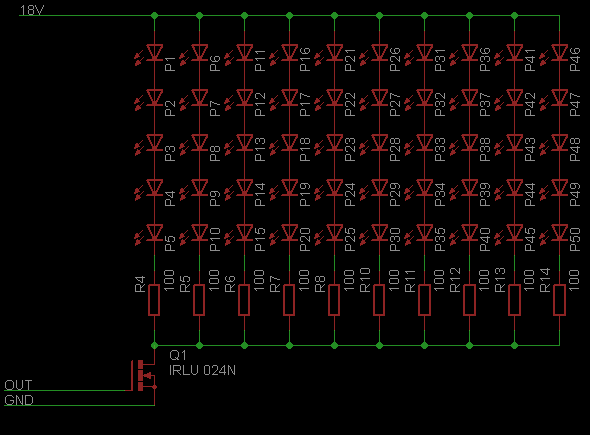Click the bottom rail junction below R4
590x435 pixels.
click(154, 345)
